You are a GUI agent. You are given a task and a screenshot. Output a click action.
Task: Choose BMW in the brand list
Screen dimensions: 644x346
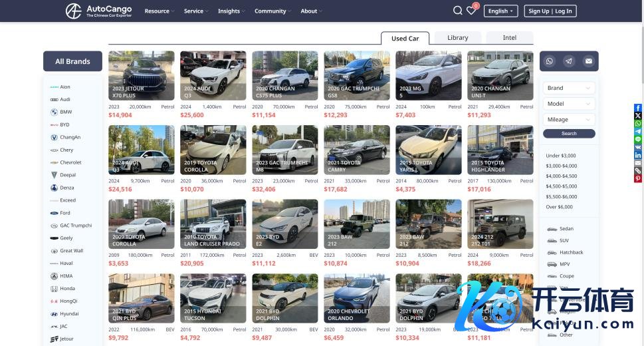(x=65, y=112)
